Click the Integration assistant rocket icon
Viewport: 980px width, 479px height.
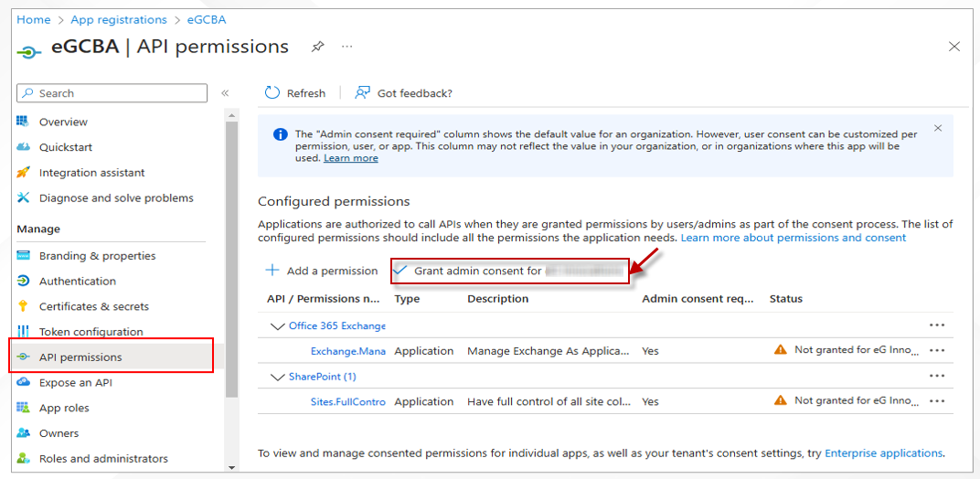coord(23,172)
